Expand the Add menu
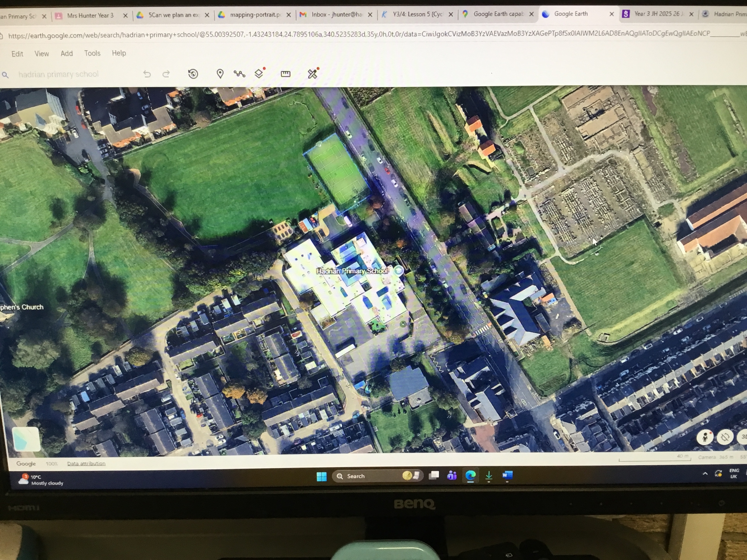The image size is (747, 560). click(67, 53)
